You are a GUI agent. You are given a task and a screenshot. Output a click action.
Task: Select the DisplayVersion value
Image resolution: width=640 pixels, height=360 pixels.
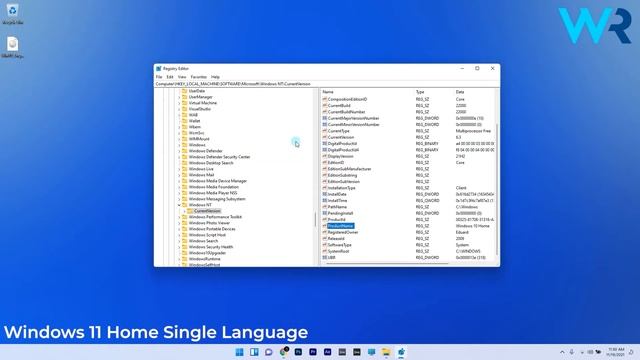click(x=340, y=156)
